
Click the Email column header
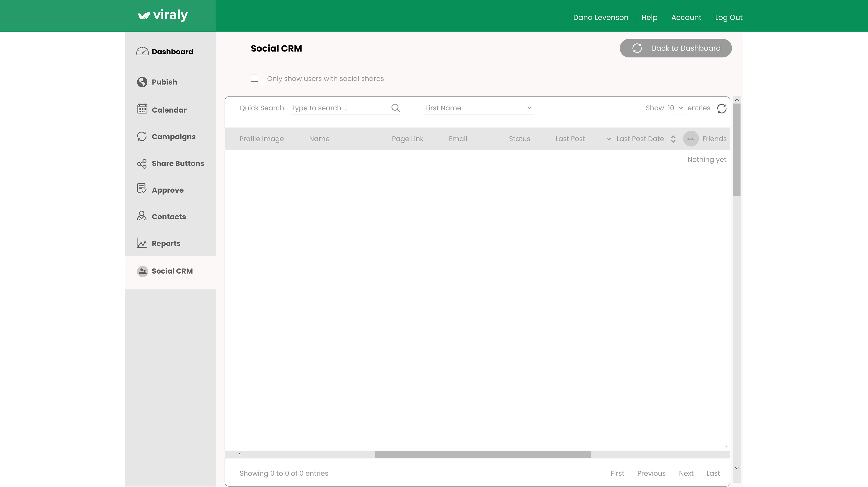[458, 139]
